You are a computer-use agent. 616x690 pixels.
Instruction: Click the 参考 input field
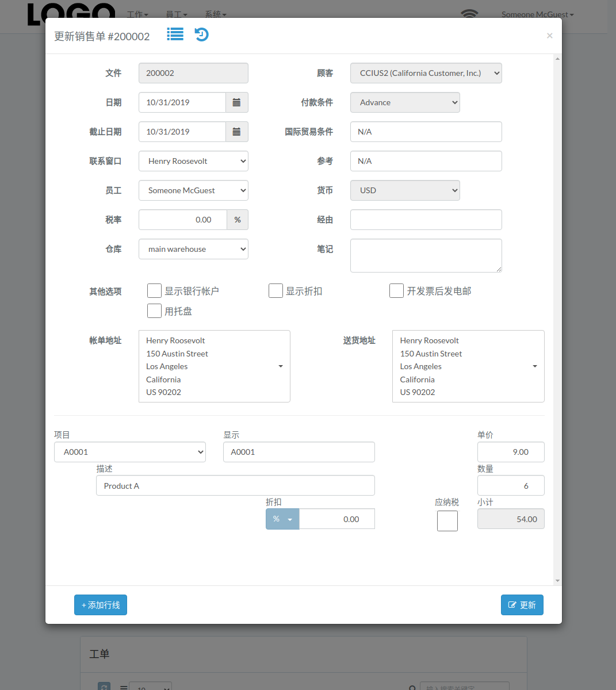(426, 161)
